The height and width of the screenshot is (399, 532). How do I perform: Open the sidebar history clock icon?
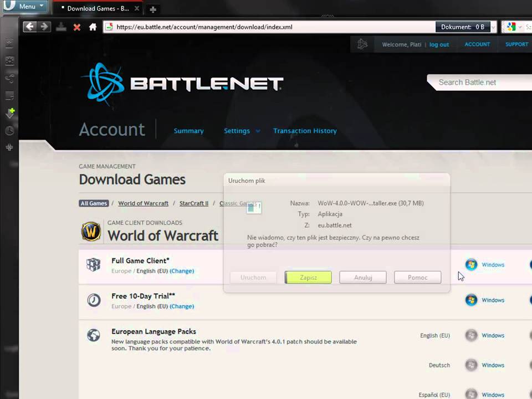click(x=9, y=131)
